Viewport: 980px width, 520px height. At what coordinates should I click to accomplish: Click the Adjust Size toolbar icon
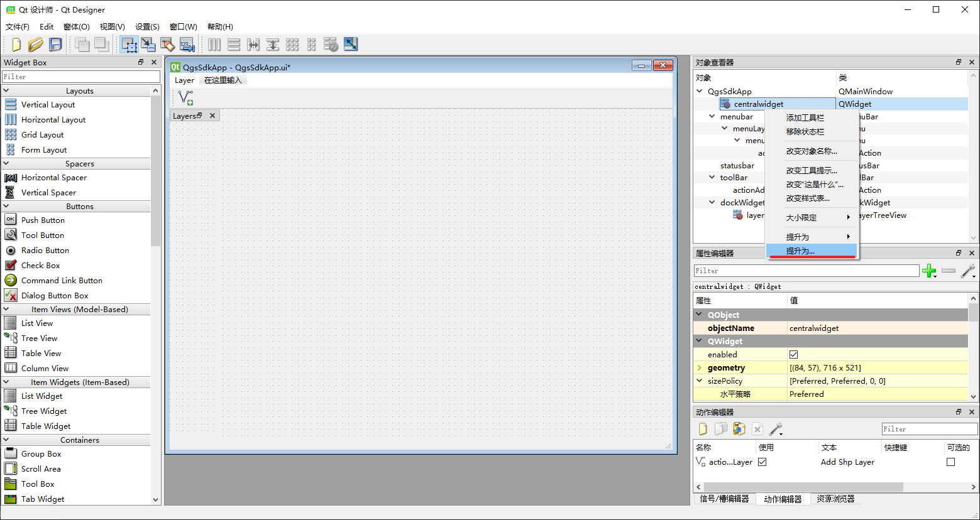point(351,45)
